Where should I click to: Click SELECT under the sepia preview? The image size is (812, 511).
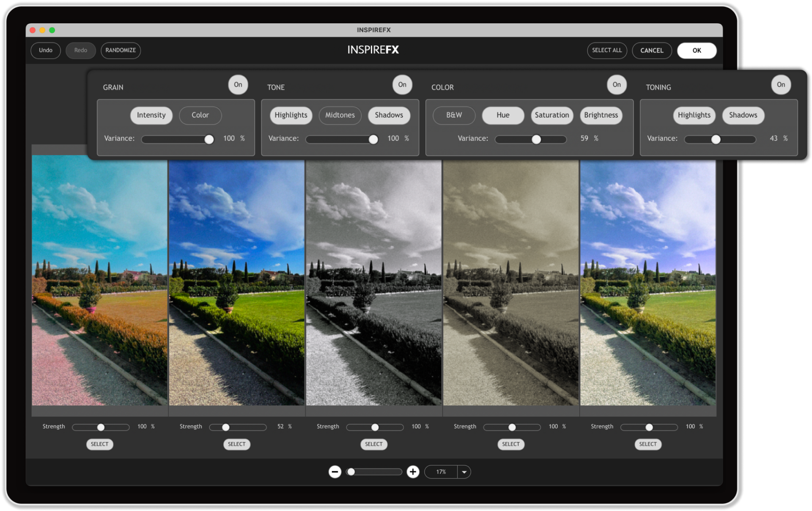[511, 444]
